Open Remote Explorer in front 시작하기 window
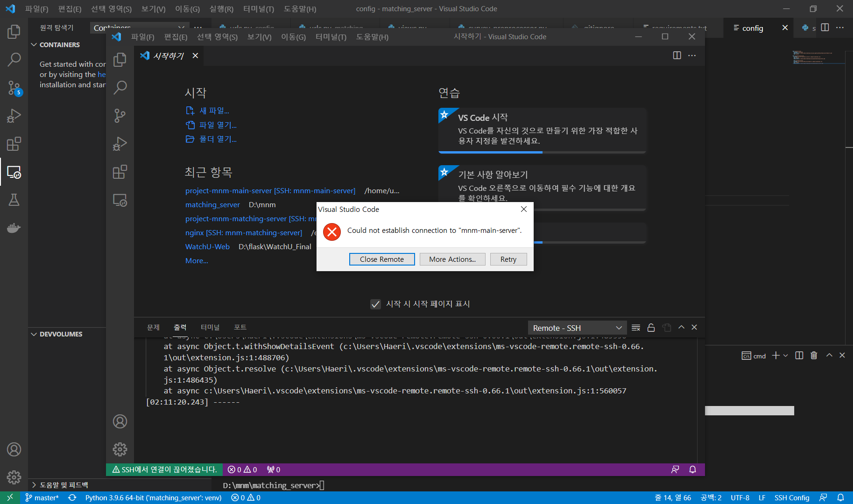 click(120, 200)
